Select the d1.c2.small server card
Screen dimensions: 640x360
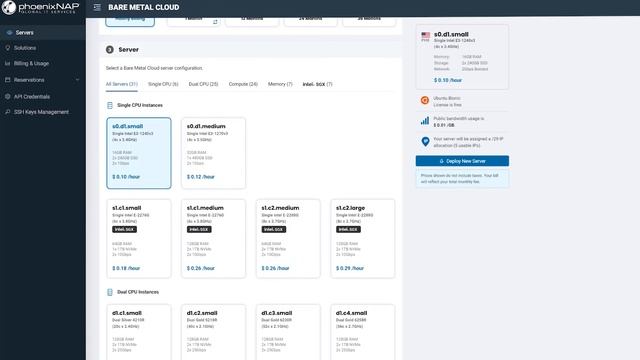(213, 332)
